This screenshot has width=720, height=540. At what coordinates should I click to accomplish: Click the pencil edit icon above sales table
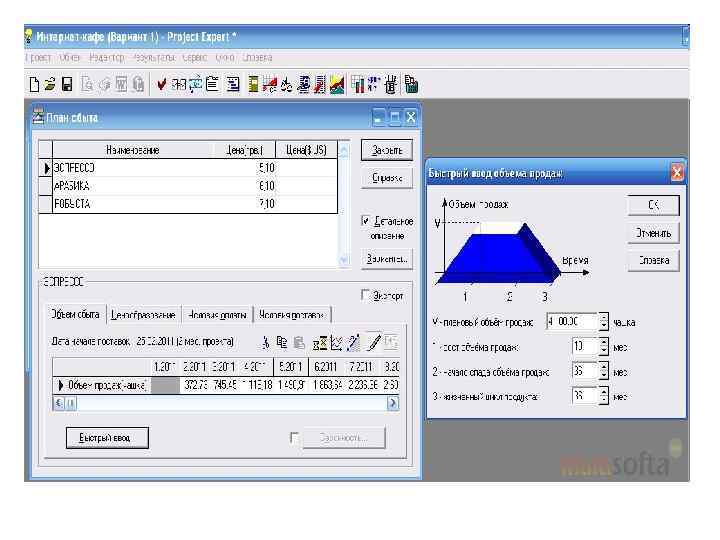374,343
